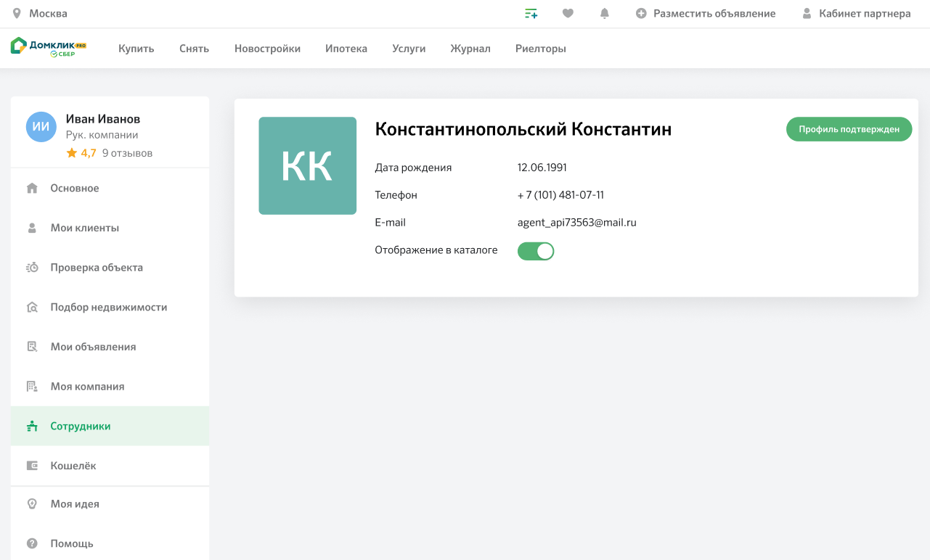
Task: Click Разместить объявление link
Action: 714,13
